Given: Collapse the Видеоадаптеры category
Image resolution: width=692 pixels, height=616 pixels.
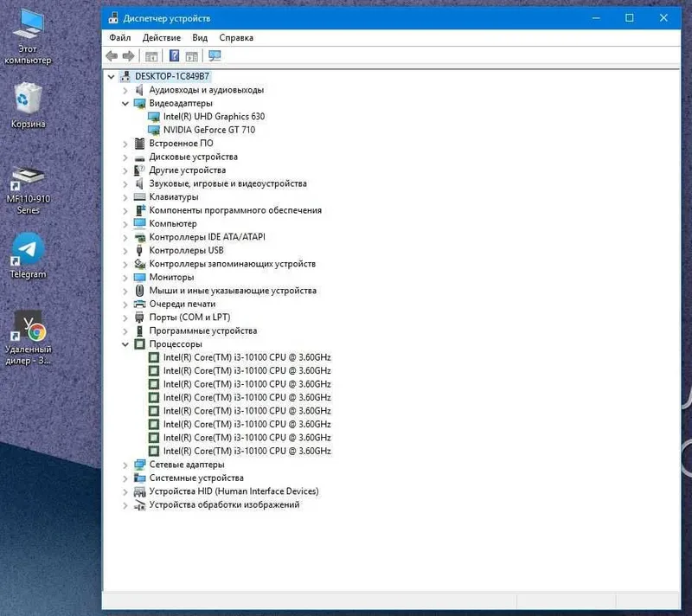Looking at the screenshot, I should point(125,104).
